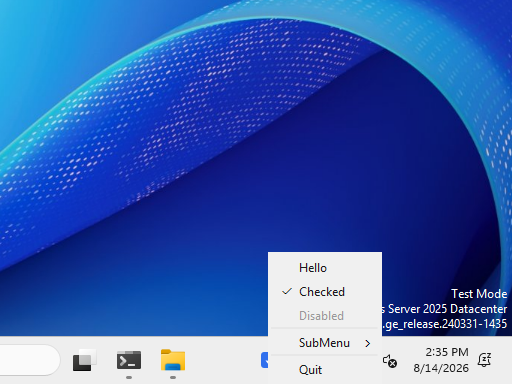The height and width of the screenshot is (384, 512).
Task: Click the blue tray app icon
Action: pos(264,360)
